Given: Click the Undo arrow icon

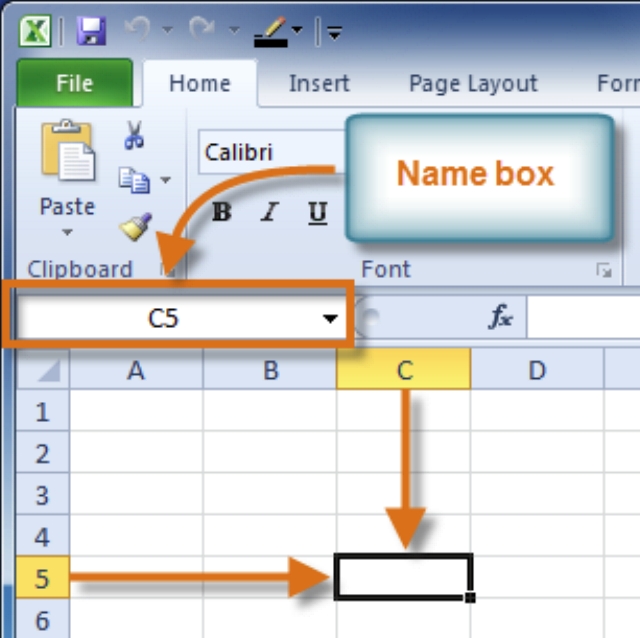Looking at the screenshot, I should (x=138, y=29).
